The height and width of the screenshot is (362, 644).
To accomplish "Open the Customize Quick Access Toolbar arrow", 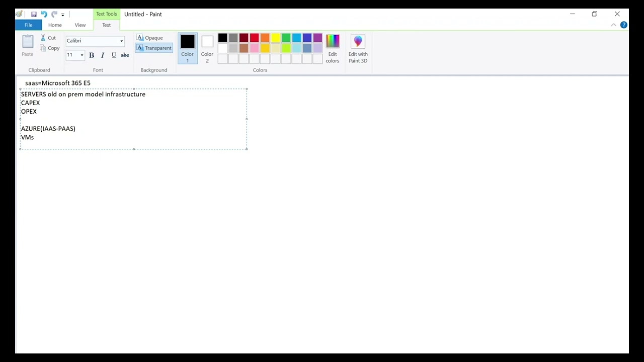I will [x=63, y=15].
